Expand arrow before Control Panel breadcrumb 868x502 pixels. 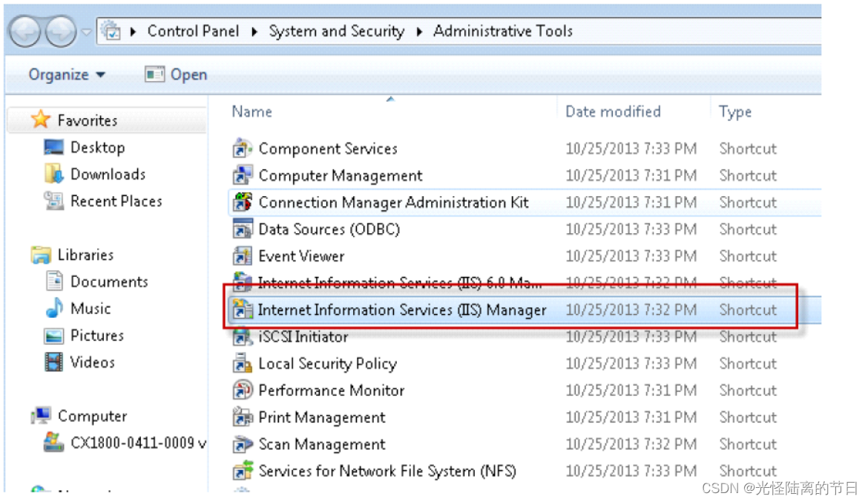[133, 32]
